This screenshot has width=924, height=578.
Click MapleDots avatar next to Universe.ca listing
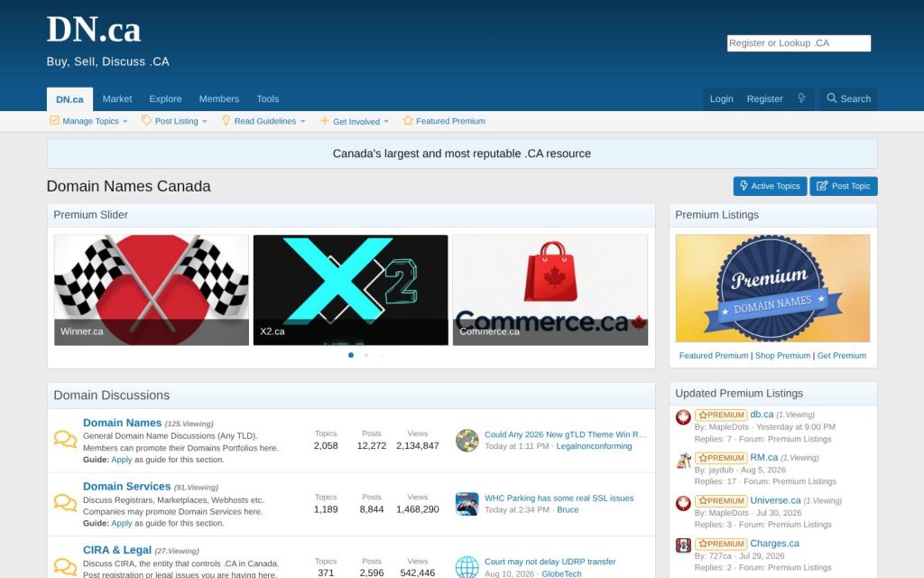(x=683, y=503)
